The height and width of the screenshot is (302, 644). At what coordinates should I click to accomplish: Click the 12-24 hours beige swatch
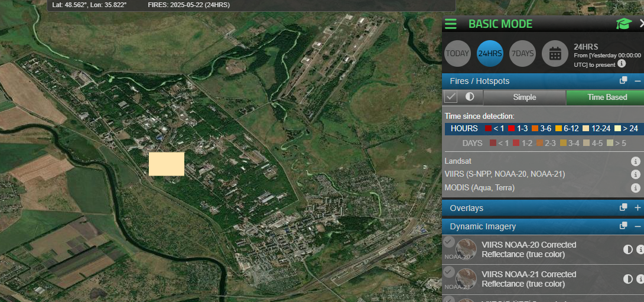pos(586,129)
